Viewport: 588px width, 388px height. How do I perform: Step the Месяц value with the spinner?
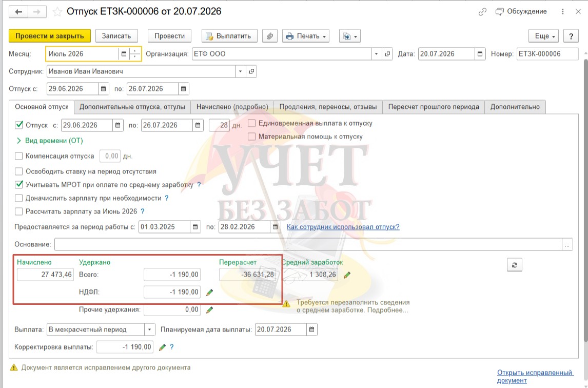click(134, 54)
